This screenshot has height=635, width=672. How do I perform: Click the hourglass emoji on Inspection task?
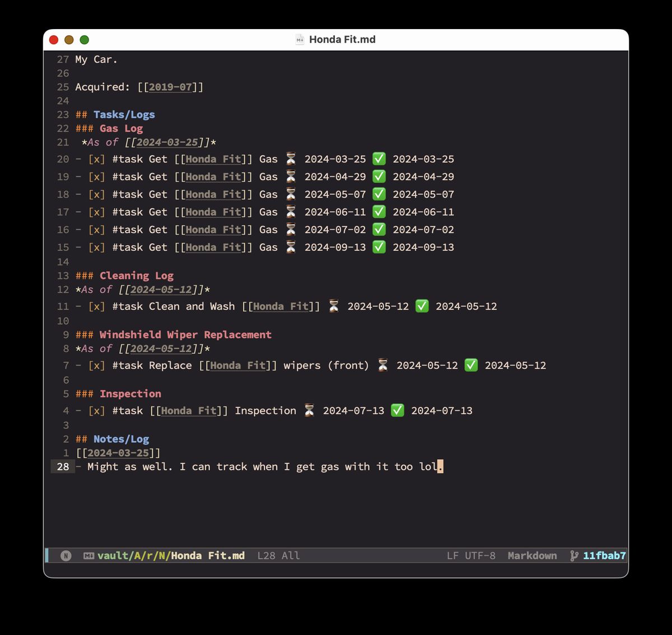click(309, 410)
